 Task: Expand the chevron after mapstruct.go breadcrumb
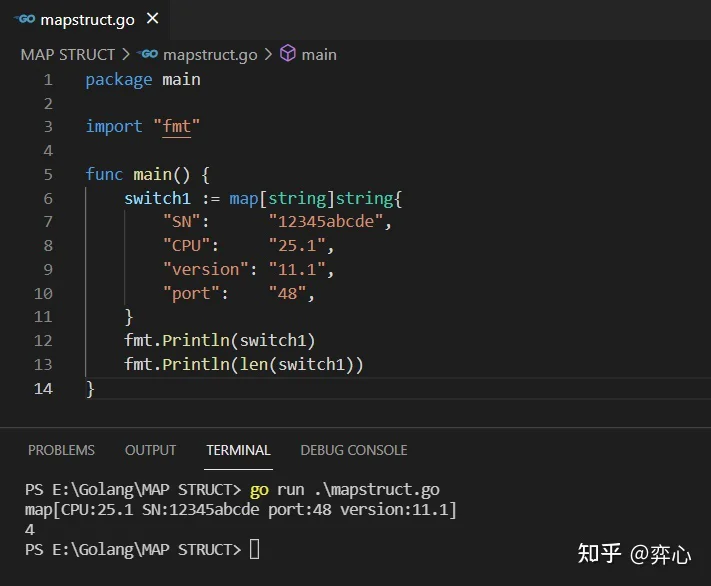click(x=268, y=54)
